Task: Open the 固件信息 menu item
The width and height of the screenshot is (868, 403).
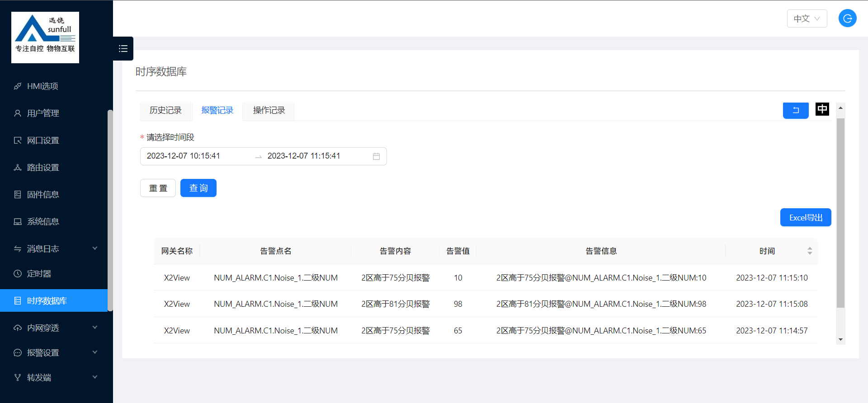Action: (54, 194)
